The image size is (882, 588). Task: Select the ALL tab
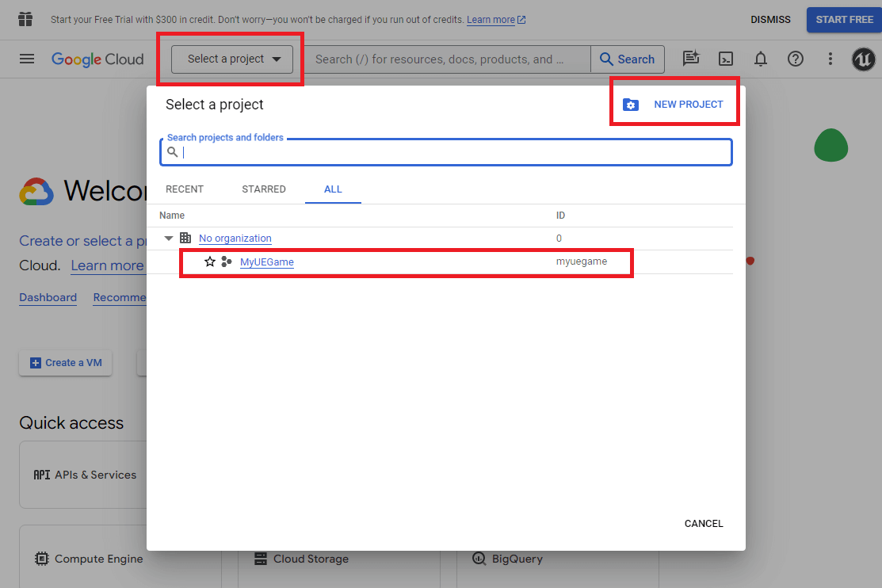click(x=333, y=189)
